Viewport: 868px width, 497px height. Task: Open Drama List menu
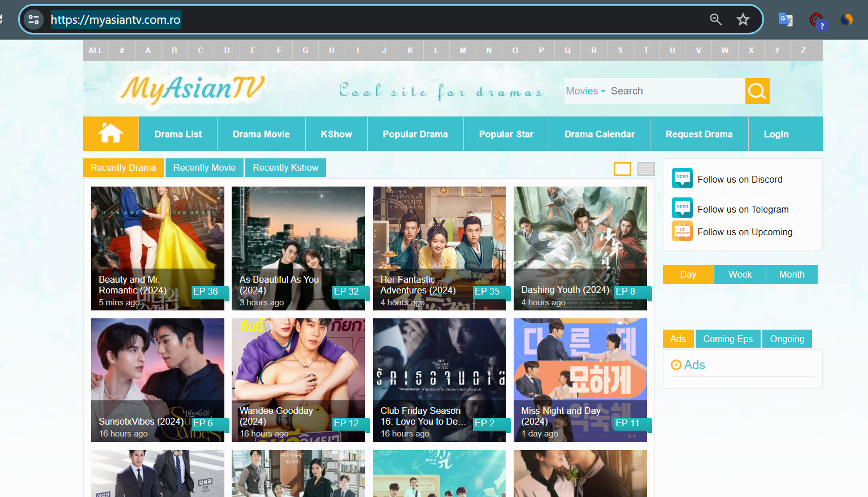178,134
